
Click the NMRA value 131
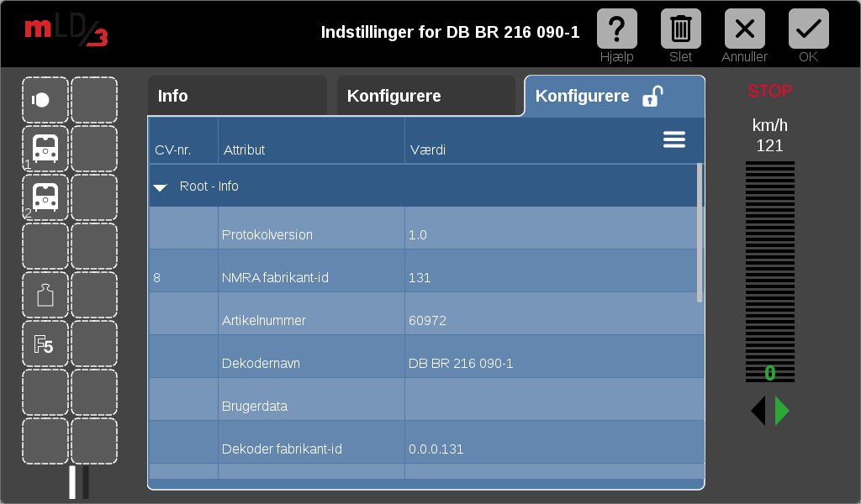click(x=420, y=277)
